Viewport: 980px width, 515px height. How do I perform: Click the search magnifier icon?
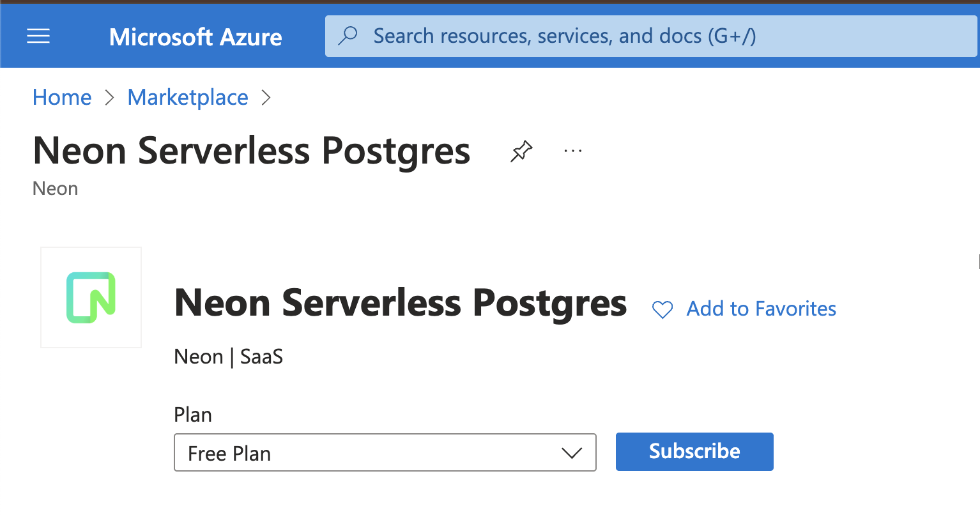click(x=348, y=36)
